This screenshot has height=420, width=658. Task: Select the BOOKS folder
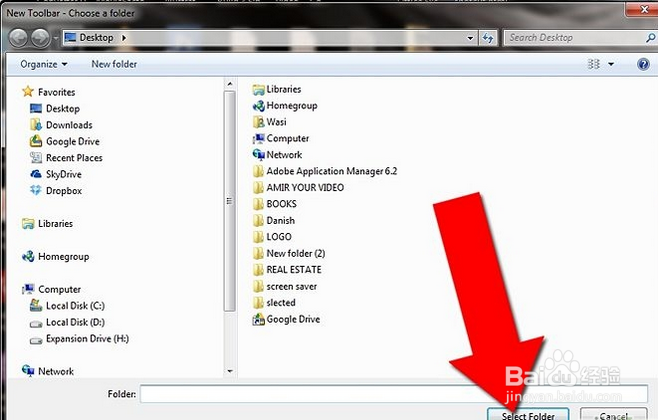(x=275, y=204)
